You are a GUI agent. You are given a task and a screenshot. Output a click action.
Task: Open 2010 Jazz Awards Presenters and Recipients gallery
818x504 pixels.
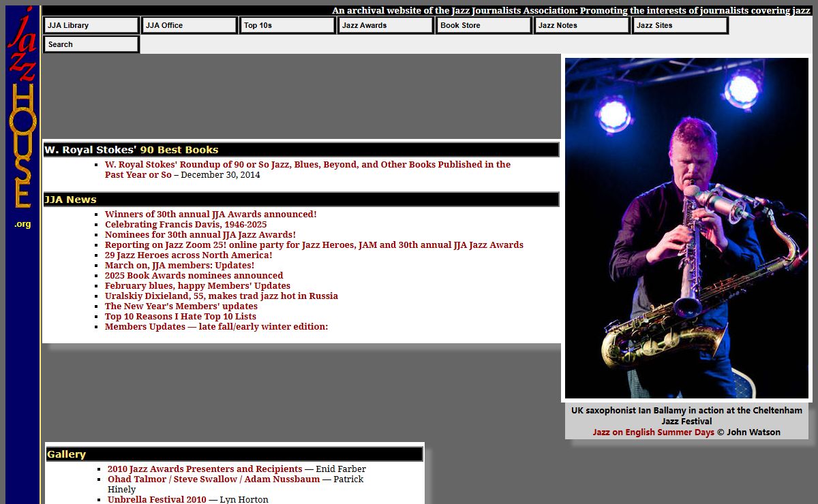204,469
